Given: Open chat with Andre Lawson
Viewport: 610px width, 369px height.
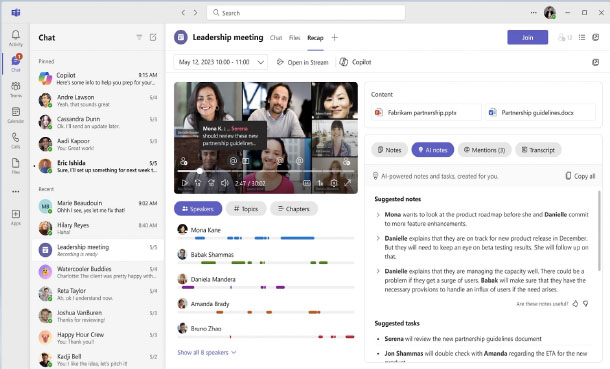Looking at the screenshot, I should click(x=98, y=100).
